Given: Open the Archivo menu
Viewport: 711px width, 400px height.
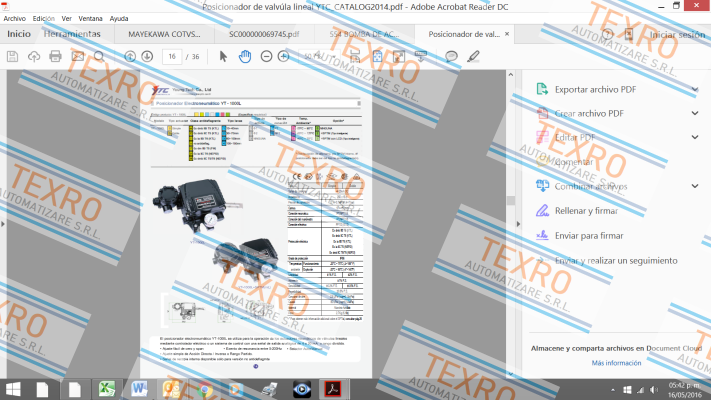Looking at the screenshot, I should tap(15, 19).
